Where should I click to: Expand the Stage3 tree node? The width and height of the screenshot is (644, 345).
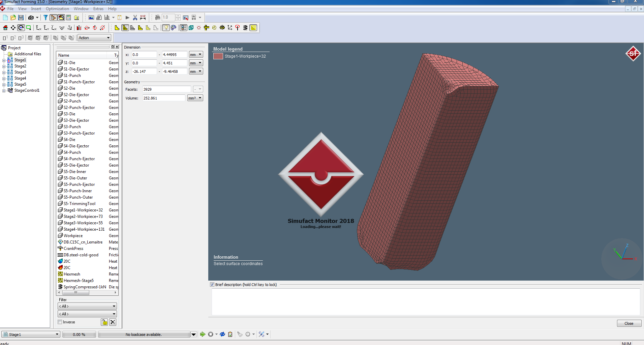(4, 73)
